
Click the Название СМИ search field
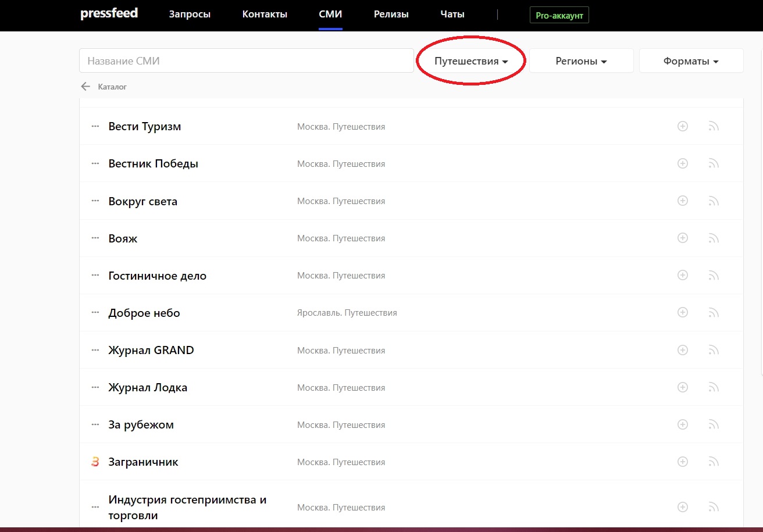tap(246, 60)
